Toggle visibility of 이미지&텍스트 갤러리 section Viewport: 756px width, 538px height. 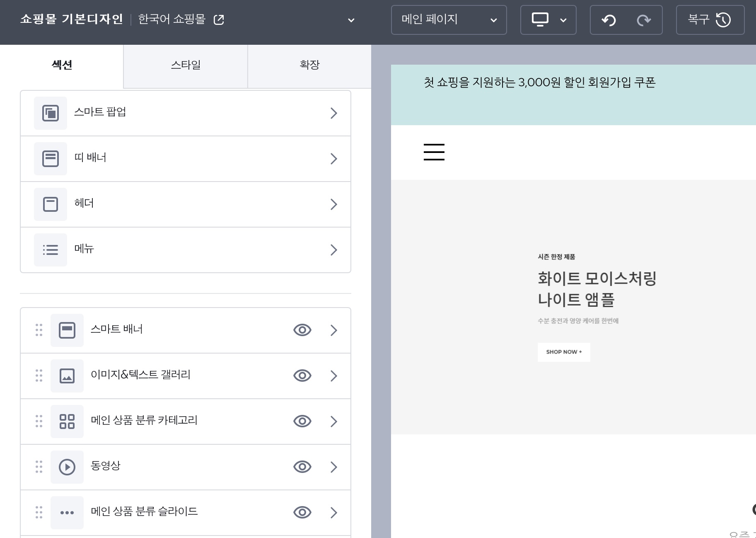click(x=302, y=376)
